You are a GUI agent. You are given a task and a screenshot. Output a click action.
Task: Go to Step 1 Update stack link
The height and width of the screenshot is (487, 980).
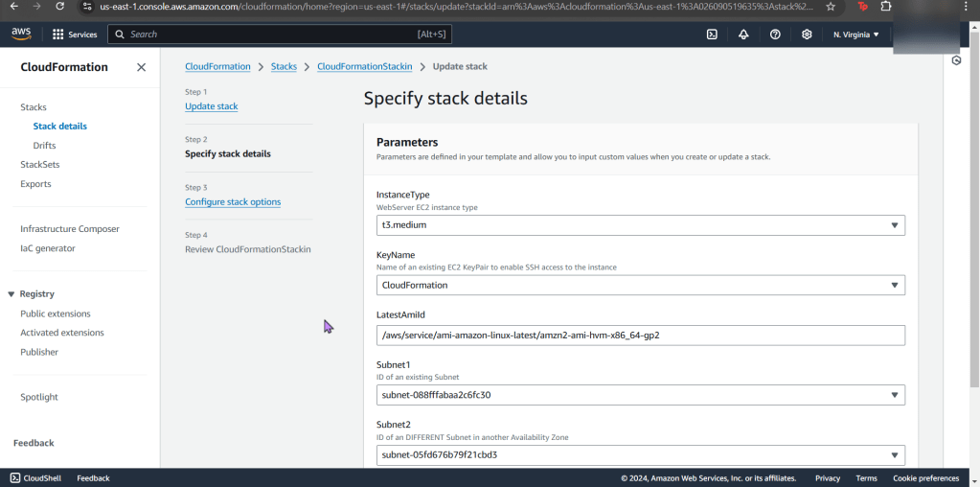[x=211, y=106]
